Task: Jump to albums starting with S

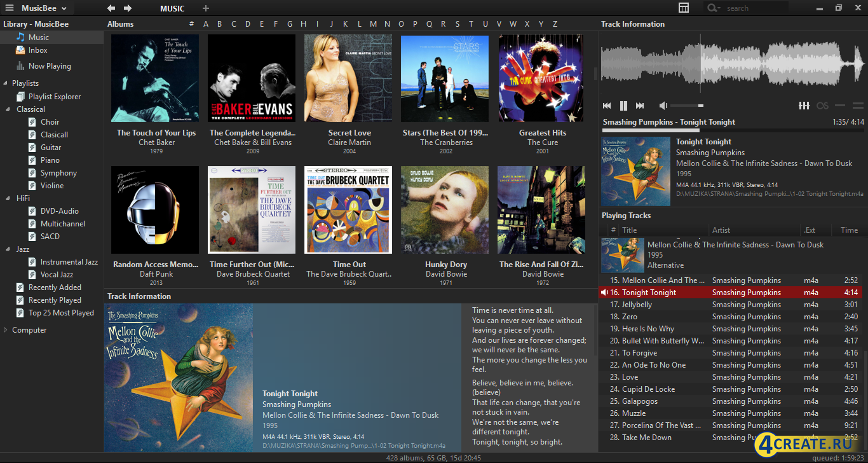Action: [x=457, y=24]
